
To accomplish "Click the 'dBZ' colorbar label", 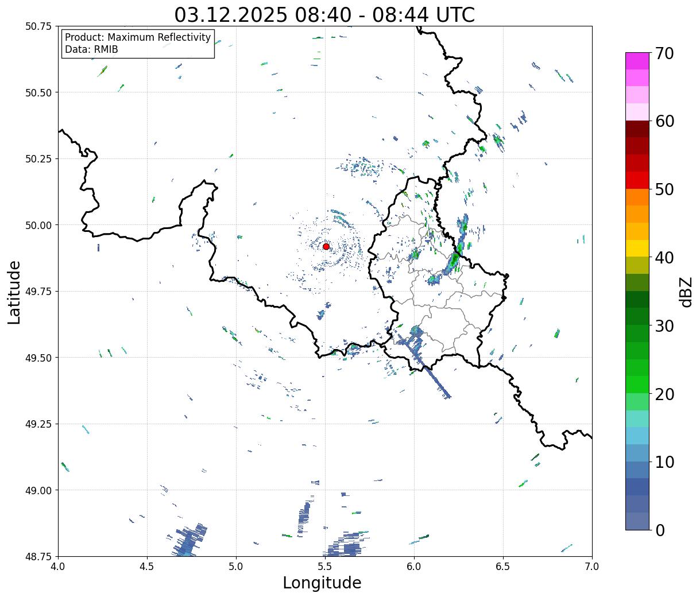I will tap(686, 292).
